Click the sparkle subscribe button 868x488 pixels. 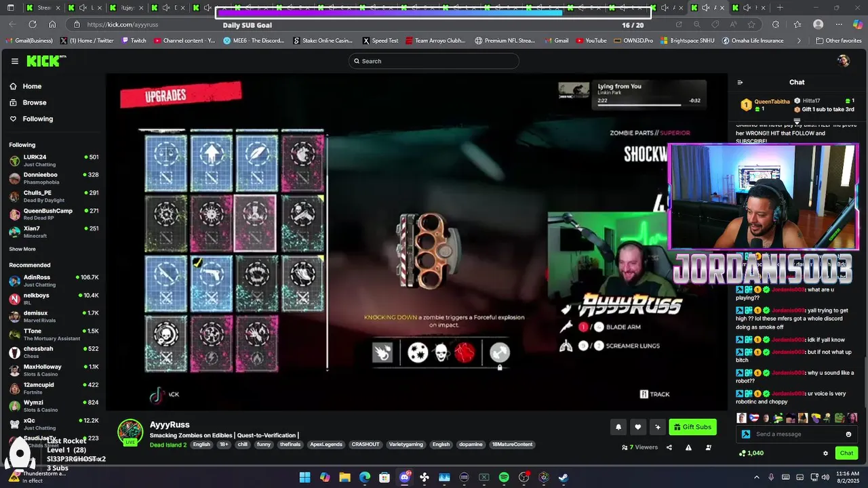(x=657, y=427)
